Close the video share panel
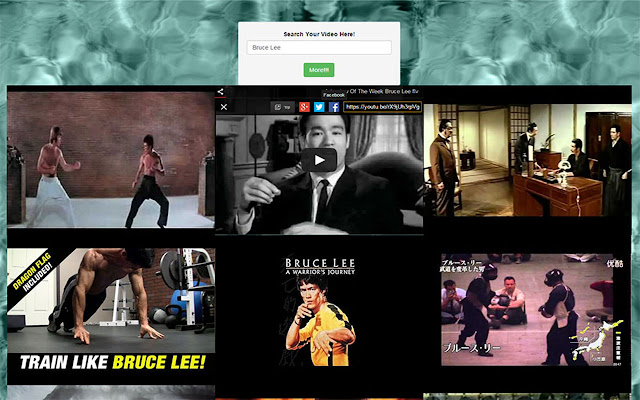 click(x=224, y=107)
